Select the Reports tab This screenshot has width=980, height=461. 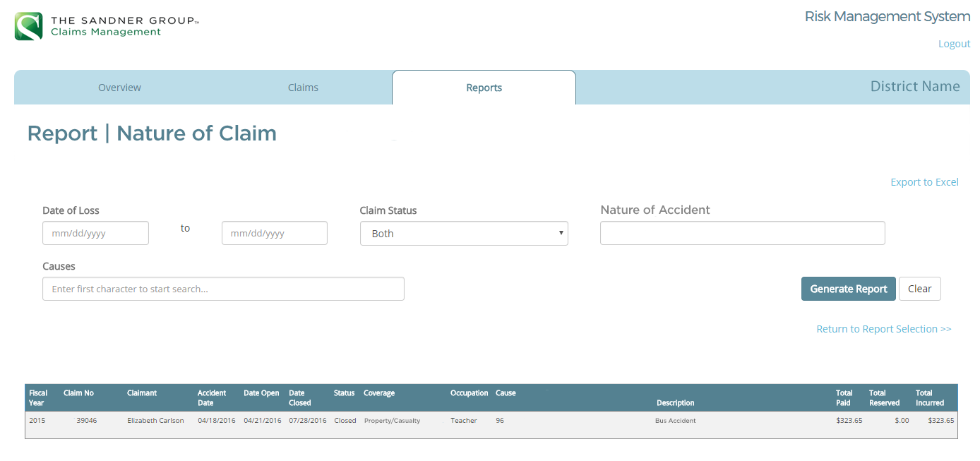484,88
